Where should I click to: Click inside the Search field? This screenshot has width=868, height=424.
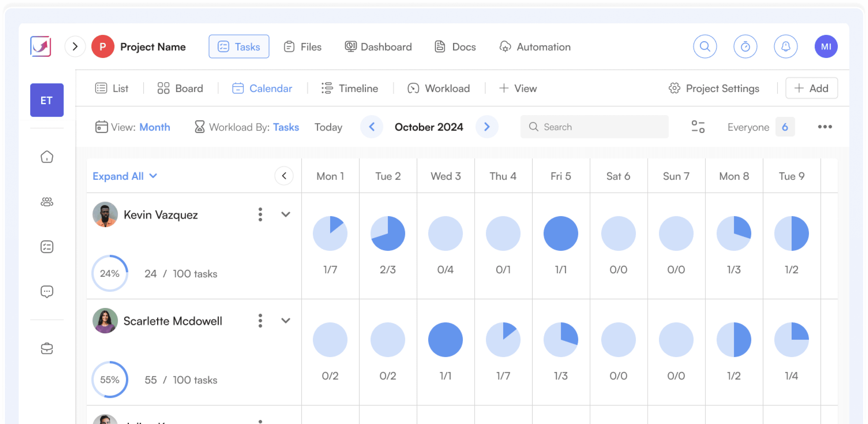pos(594,127)
